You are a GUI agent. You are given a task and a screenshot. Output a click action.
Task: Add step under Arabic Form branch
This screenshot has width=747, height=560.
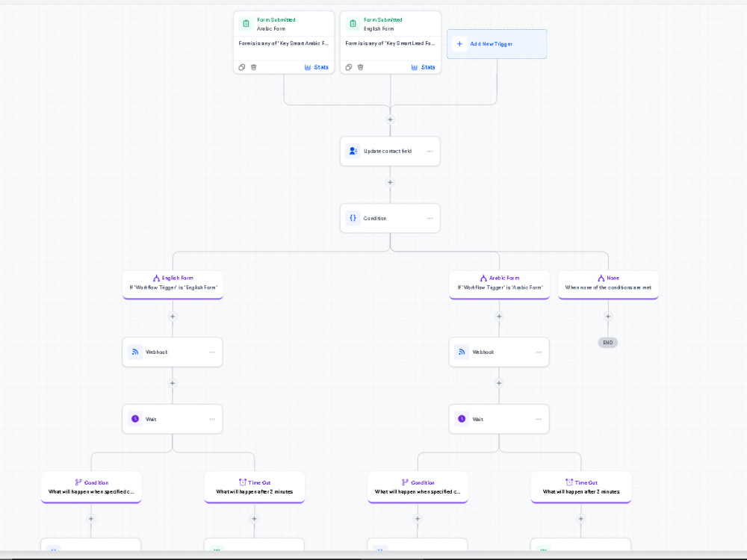(499, 316)
